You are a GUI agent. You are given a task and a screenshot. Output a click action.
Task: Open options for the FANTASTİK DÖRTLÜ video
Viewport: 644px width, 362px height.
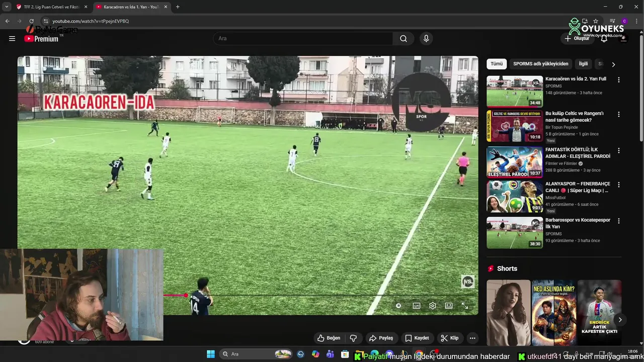(x=619, y=150)
